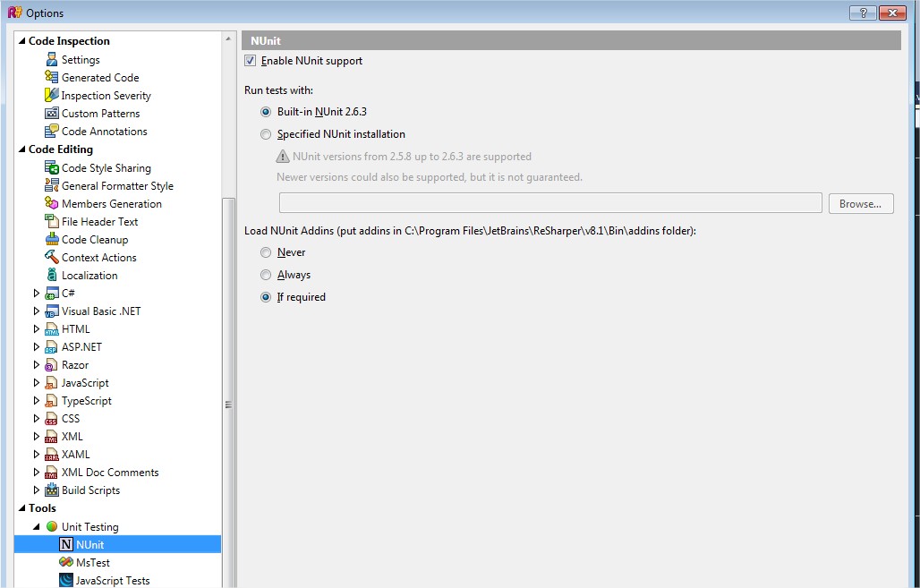Click the NUnit section header text
The height and width of the screenshot is (588, 920).
point(266,40)
